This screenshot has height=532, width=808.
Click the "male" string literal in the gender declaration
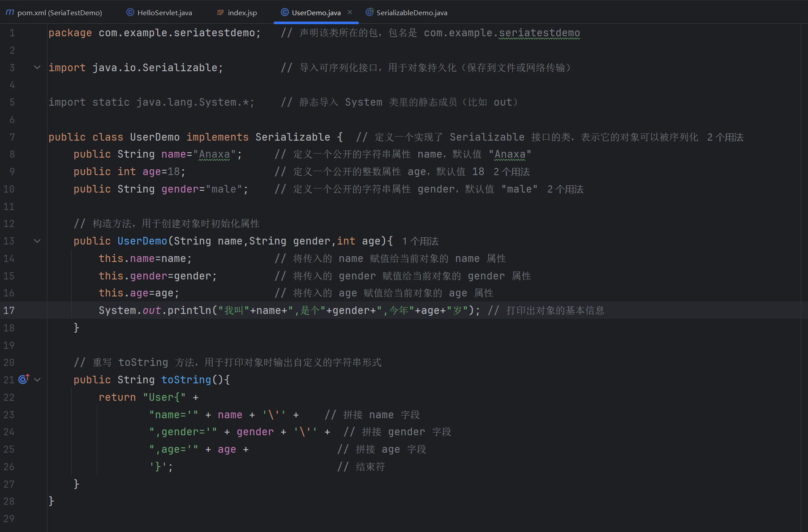(223, 189)
